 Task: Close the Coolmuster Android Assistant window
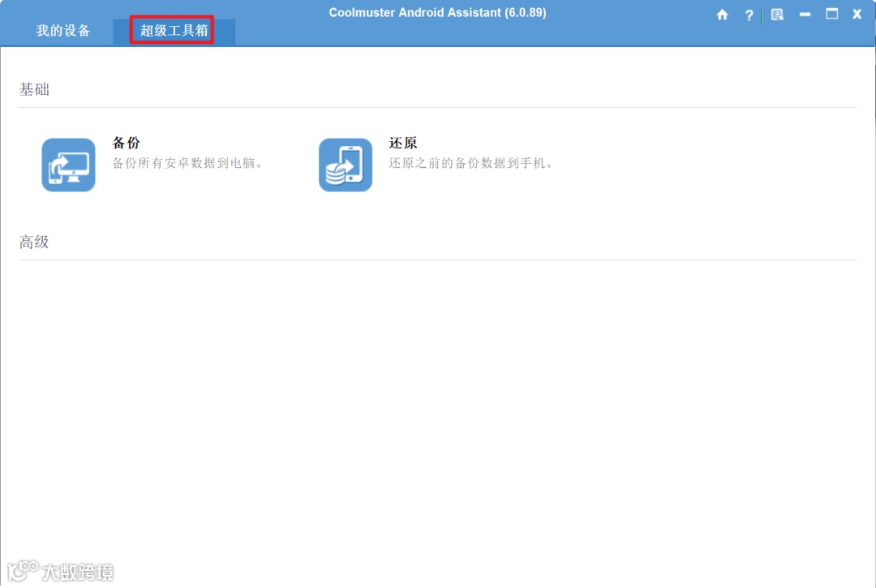857,15
